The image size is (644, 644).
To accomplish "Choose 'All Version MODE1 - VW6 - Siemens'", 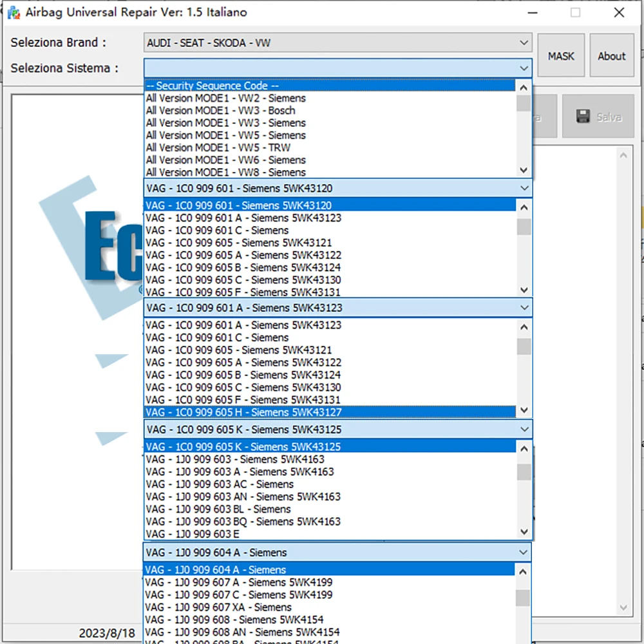I will tap(330, 160).
